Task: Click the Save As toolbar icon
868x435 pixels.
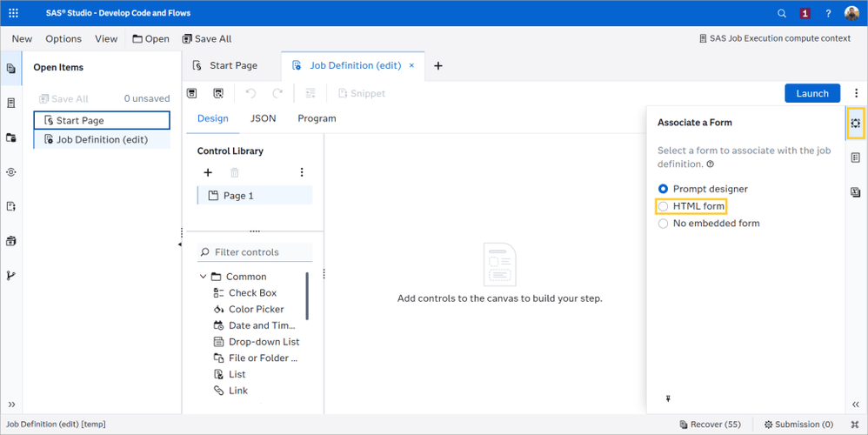Action: 218,93
